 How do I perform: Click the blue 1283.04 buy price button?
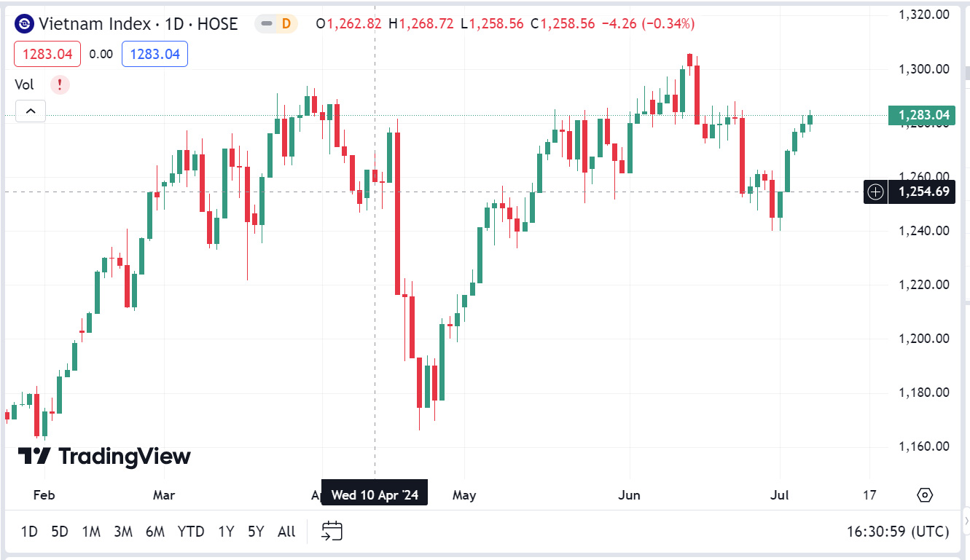155,54
